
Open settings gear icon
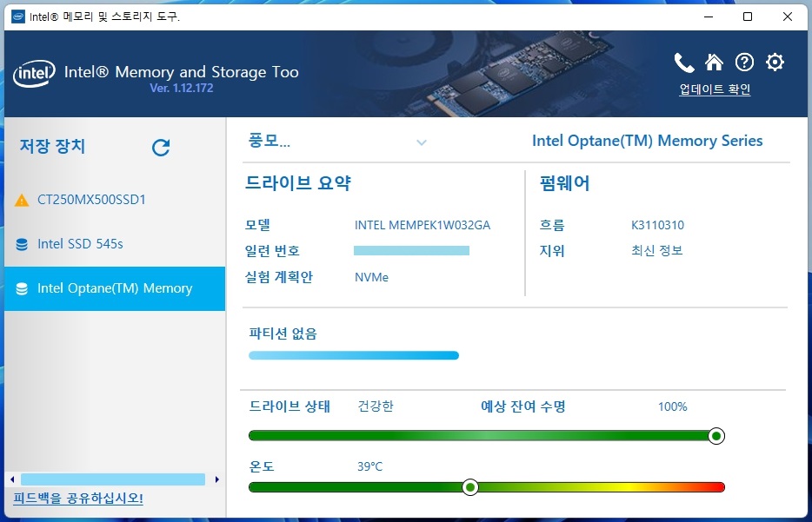coord(775,62)
